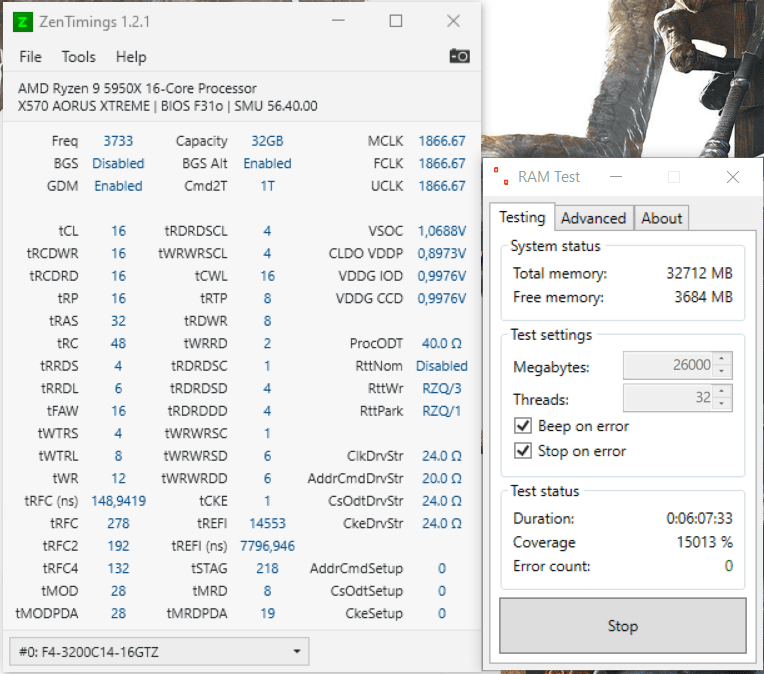Click the tREFI (ns) value 7796,946
This screenshot has height=674, width=764.
(x=267, y=546)
